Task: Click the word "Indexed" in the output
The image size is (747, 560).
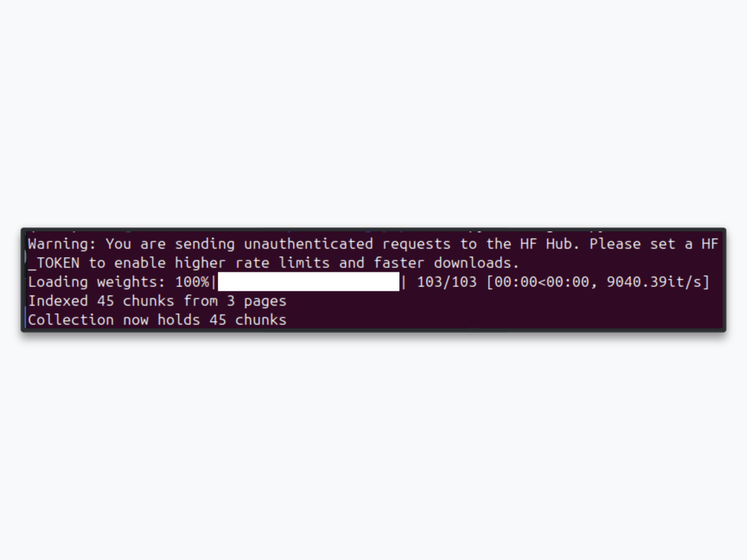Action: [x=58, y=301]
